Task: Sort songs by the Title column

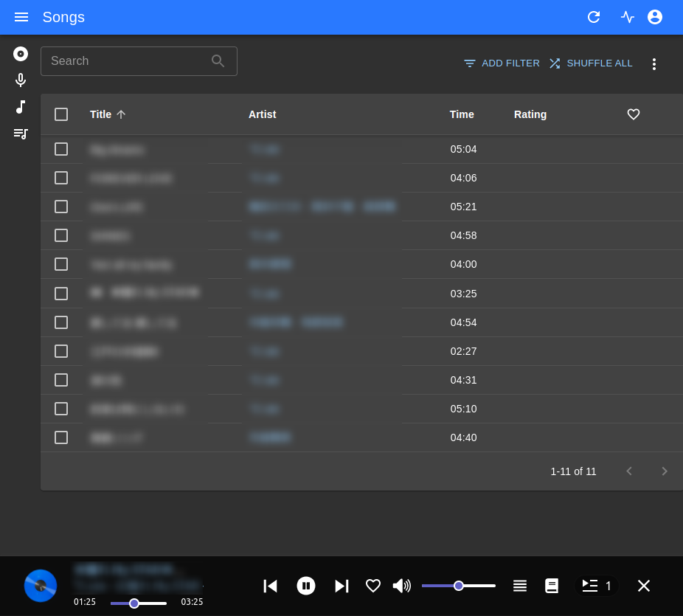Action: coord(101,114)
